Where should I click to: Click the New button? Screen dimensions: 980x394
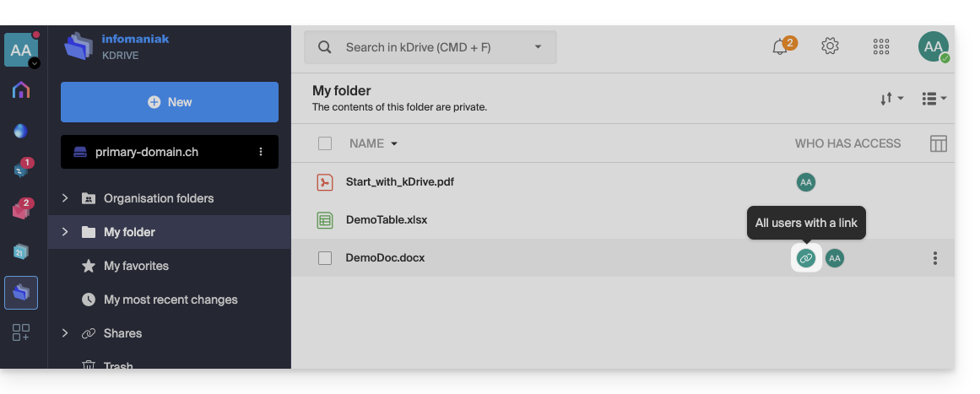pyautogui.click(x=170, y=102)
